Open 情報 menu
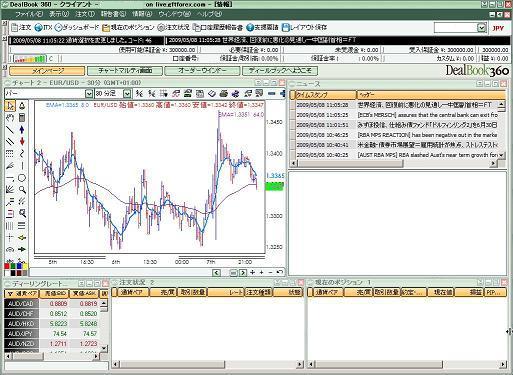The height and width of the screenshot is (375, 513). click(142, 14)
